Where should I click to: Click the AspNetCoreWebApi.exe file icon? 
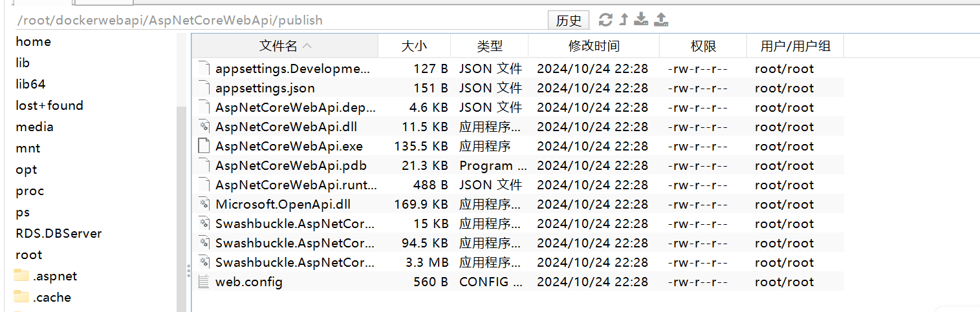coord(204,146)
